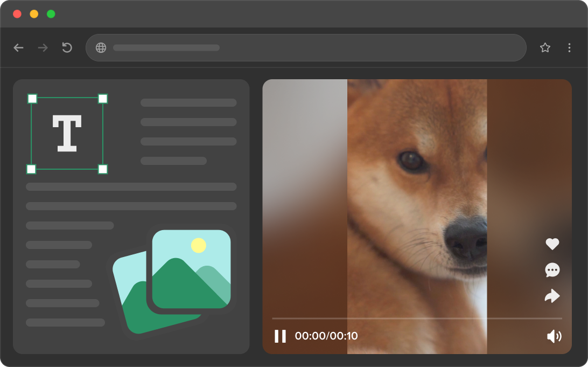Viewport: 588px width, 367px height.
Task: Pause the video playback
Action: [280, 336]
